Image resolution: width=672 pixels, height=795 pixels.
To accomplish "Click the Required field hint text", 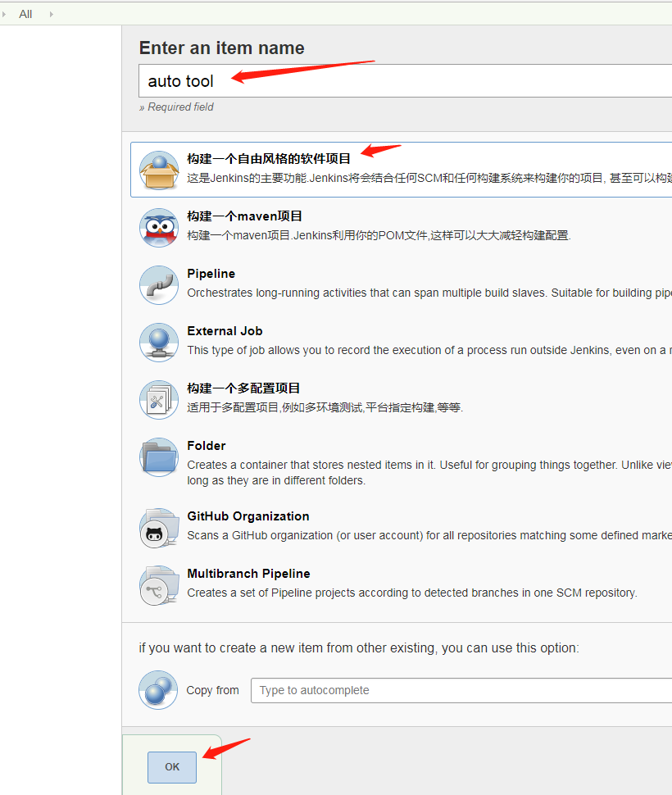I will pos(176,107).
